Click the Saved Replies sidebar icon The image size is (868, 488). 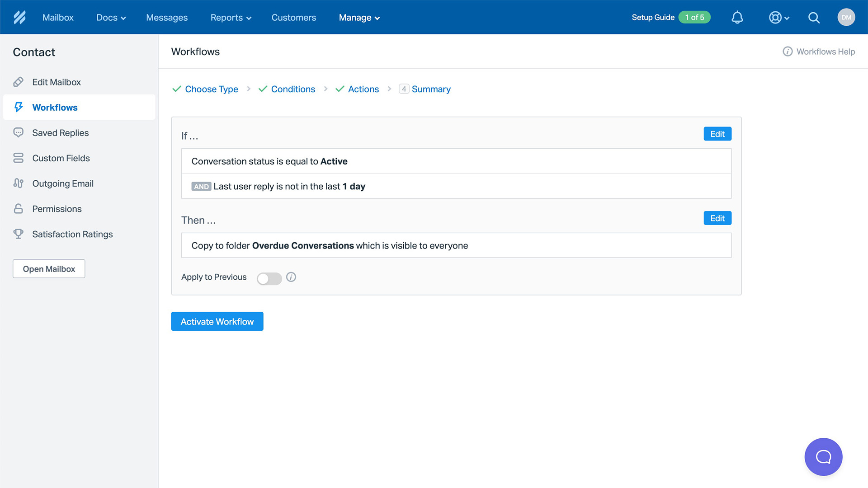click(17, 133)
